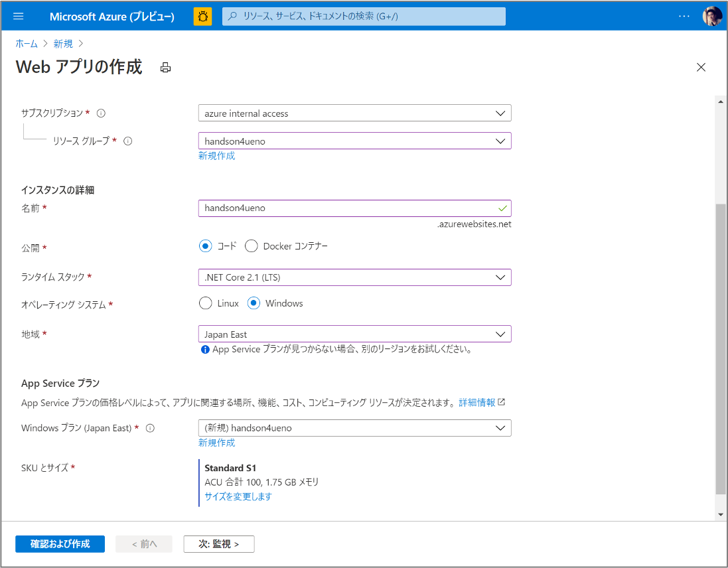This screenshot has width=728, height=568.
Task: Open the hamburger portal menu
Action: point(19,16)
